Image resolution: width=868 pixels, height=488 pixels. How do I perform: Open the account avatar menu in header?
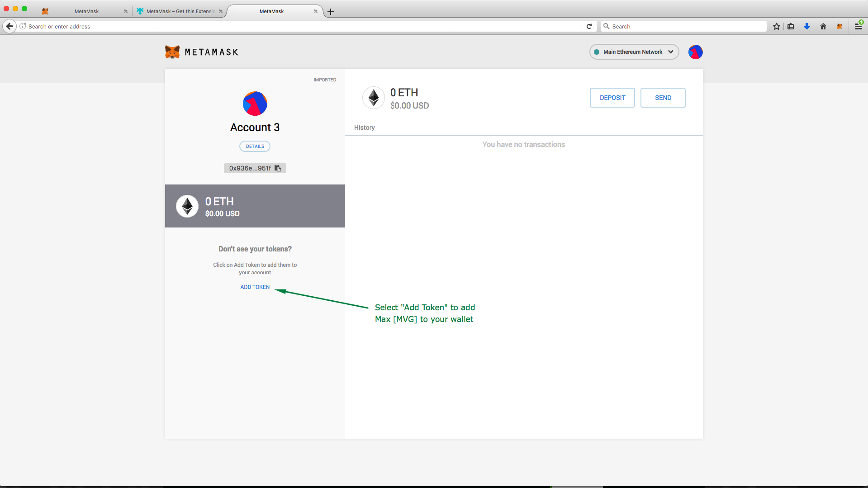click(695, 52)
